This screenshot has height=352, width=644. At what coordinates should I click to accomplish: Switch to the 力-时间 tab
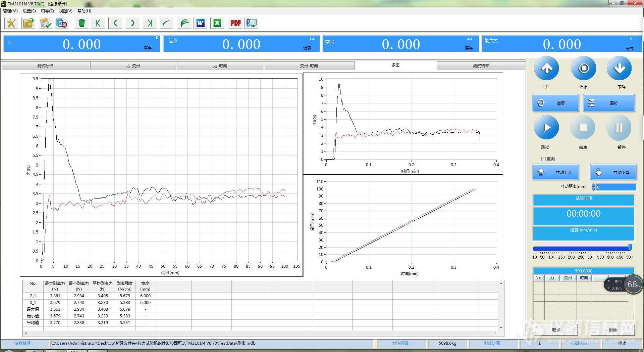[x=220, y=66]
